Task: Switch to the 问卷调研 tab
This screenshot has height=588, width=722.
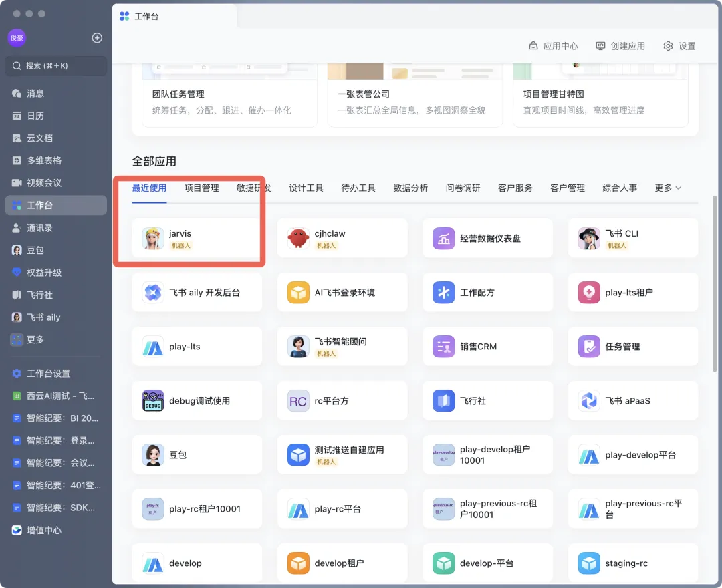Action: [463, 188]
